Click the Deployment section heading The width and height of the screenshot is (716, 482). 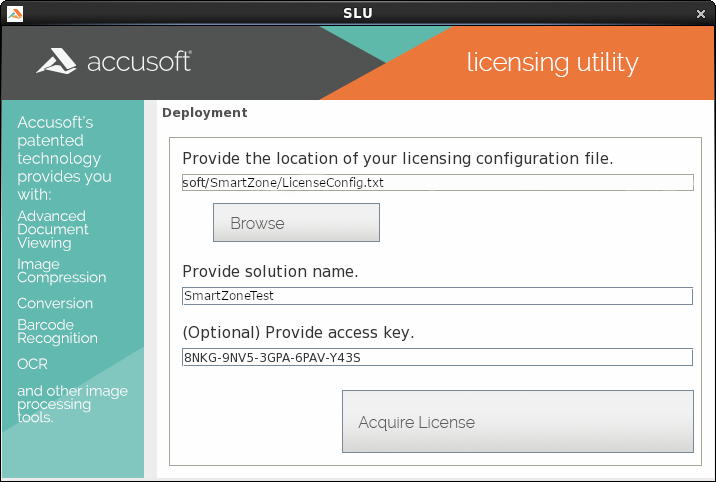(x=204, y=113)
